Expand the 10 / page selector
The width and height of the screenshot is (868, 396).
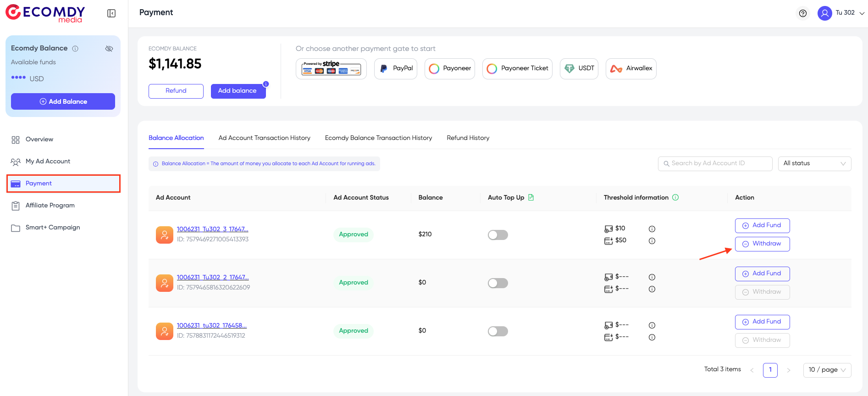[x=827, y=370]
